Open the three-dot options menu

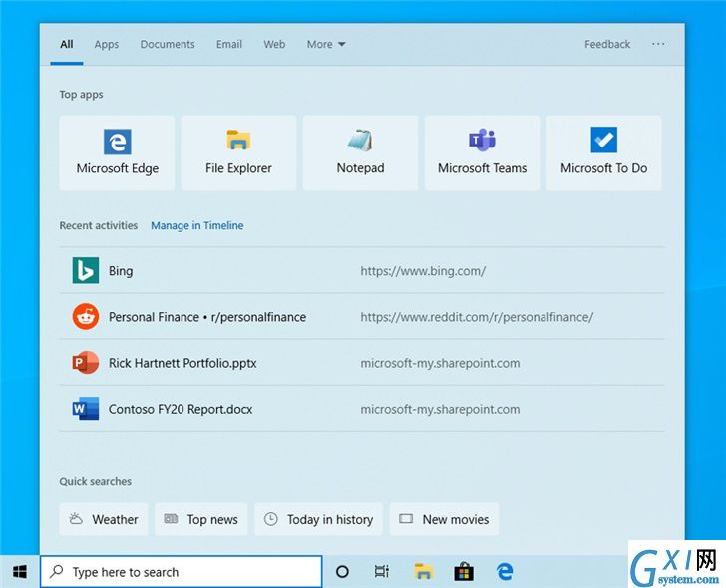point(658,44)
